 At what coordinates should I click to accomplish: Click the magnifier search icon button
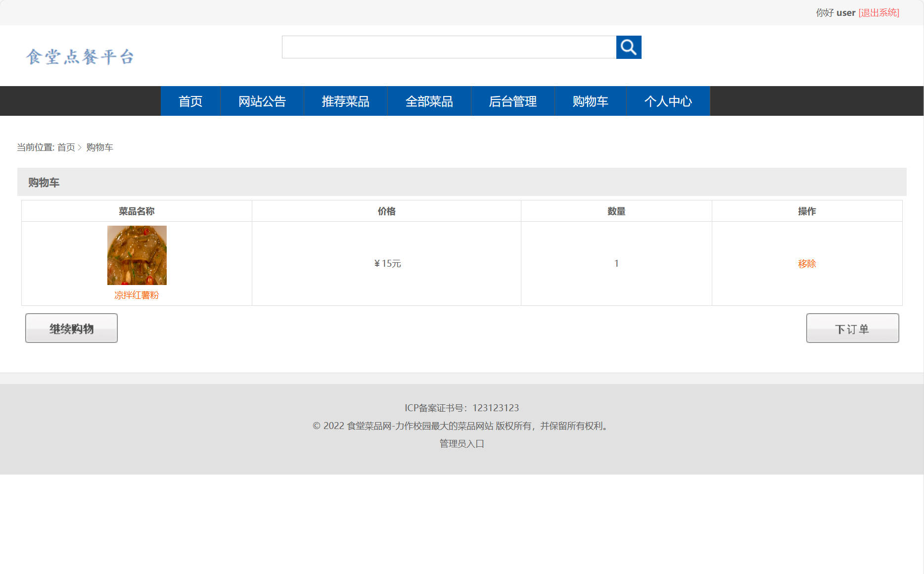[x=629, y=47]
